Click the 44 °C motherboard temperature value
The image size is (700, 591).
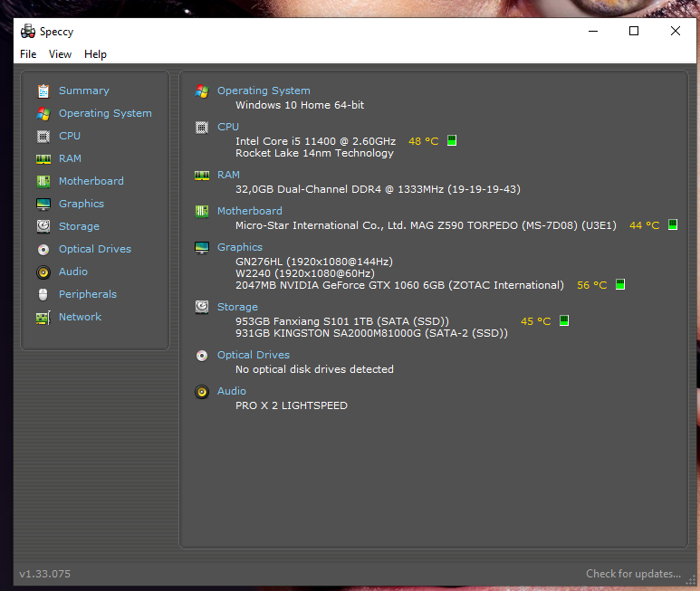point(645,225)
